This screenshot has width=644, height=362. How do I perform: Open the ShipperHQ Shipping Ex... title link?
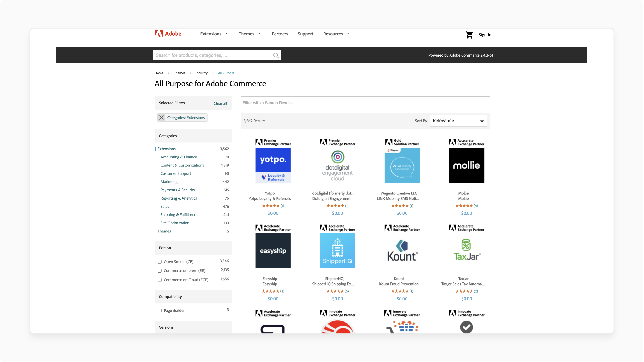333,284
